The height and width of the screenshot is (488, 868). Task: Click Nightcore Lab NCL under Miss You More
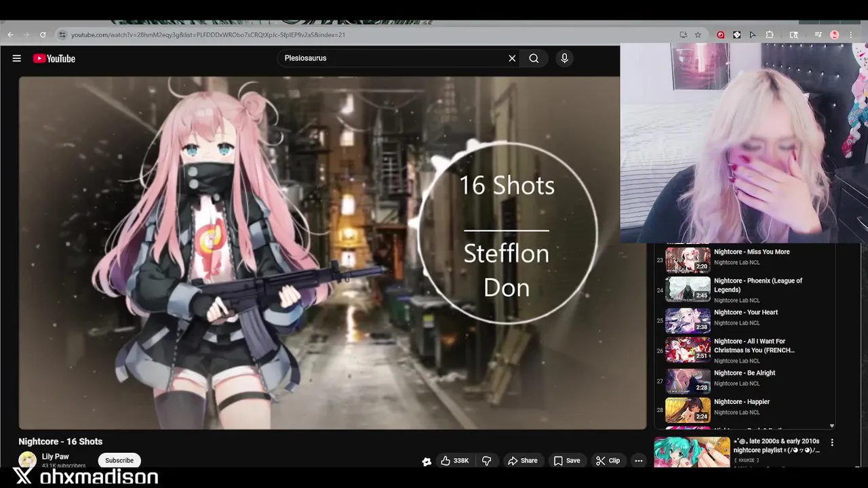(736, 262)
